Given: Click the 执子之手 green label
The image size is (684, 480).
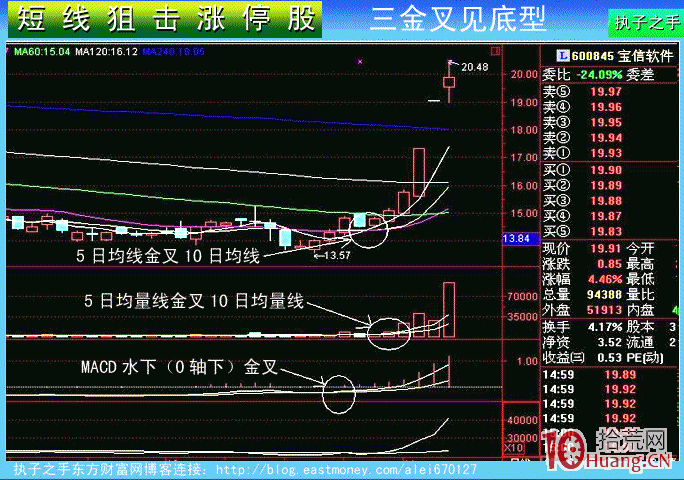Looking at the screenshot, I should [646, 22].
